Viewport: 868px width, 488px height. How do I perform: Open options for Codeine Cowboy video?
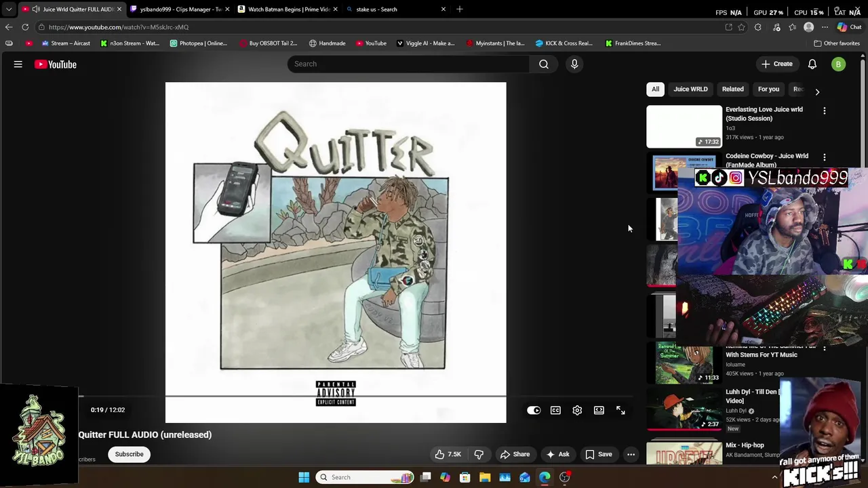pyautogui.click(x=825, y=157)
